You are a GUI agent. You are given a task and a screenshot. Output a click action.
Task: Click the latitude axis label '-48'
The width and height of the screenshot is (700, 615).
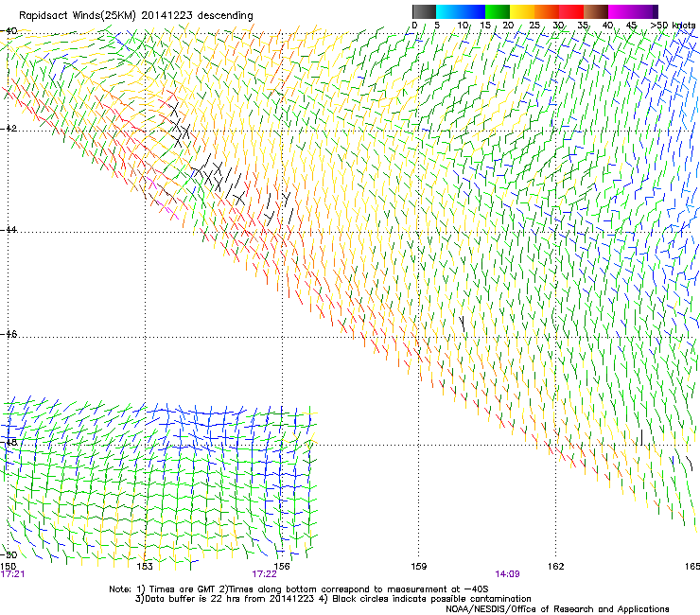pyautogui.click(x=9, y=443)
